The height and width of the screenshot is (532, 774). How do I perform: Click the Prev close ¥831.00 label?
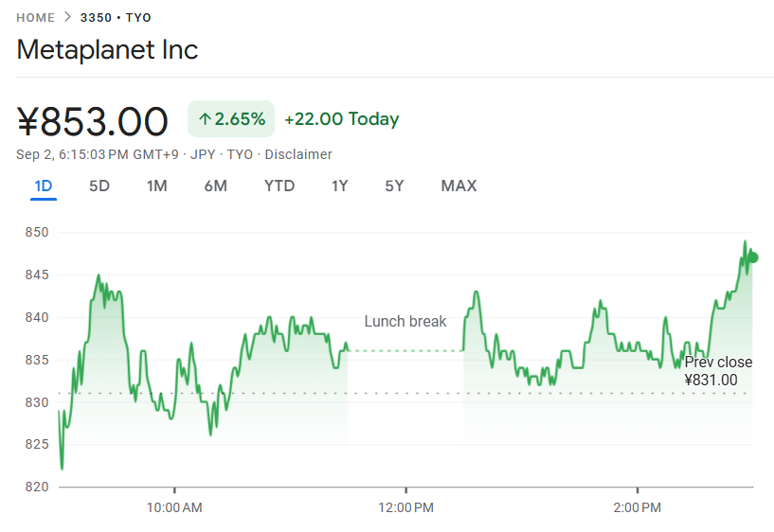tap(717, 371)
